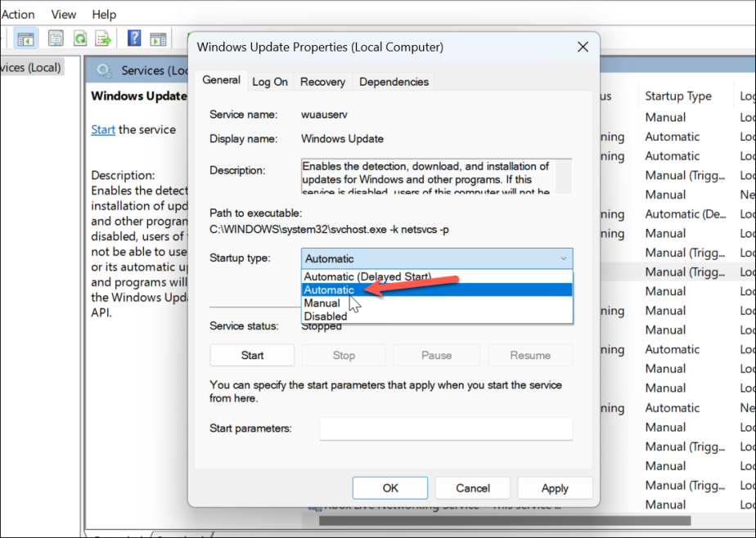756x538 pixels.
Task: Open the Properties toolbar icon
Action: pyautogui.click(x=56, y=38)
